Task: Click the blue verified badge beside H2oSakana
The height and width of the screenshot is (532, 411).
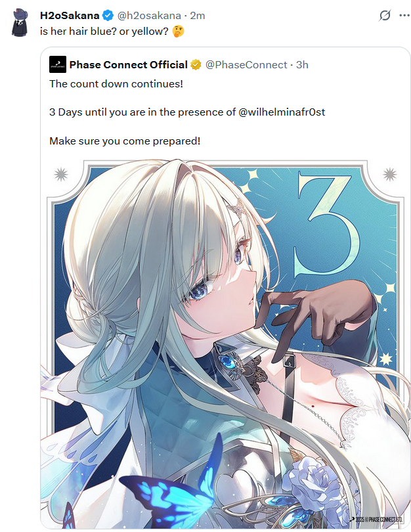Action: click(x=108, y=16)
